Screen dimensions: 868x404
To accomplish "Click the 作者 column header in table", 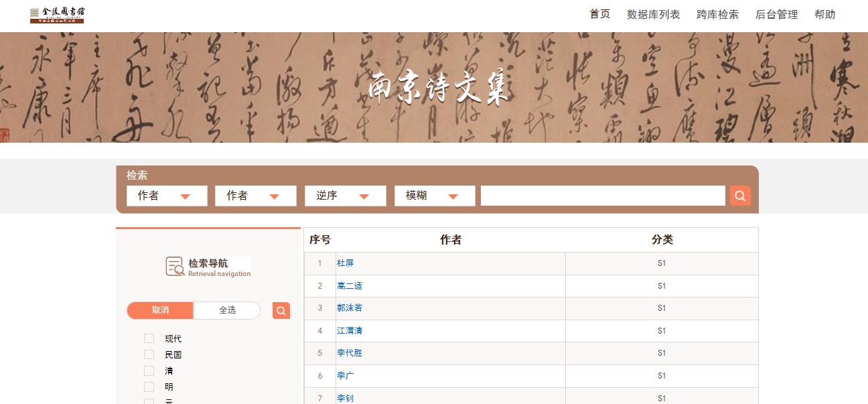I will pyautogui.click(x=451, y=240).
